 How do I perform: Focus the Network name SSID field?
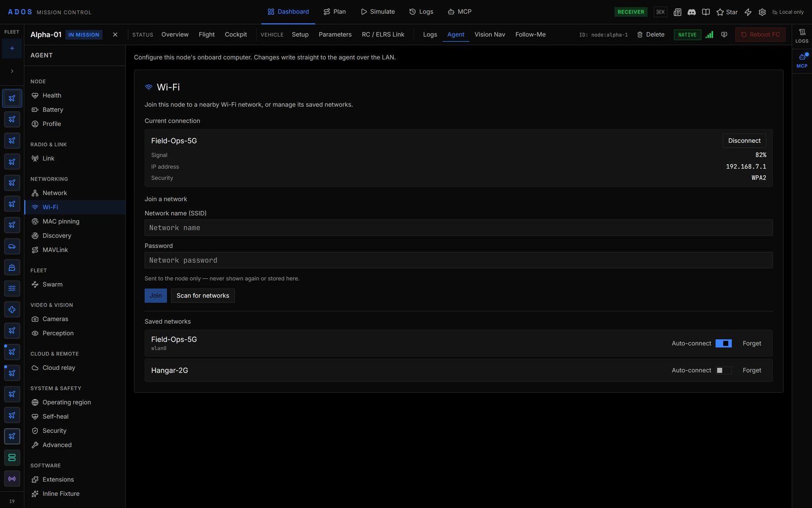(458, 228)
